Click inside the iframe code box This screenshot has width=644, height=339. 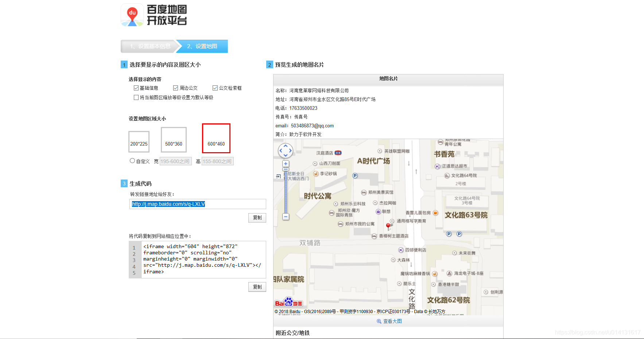[203, 259]
